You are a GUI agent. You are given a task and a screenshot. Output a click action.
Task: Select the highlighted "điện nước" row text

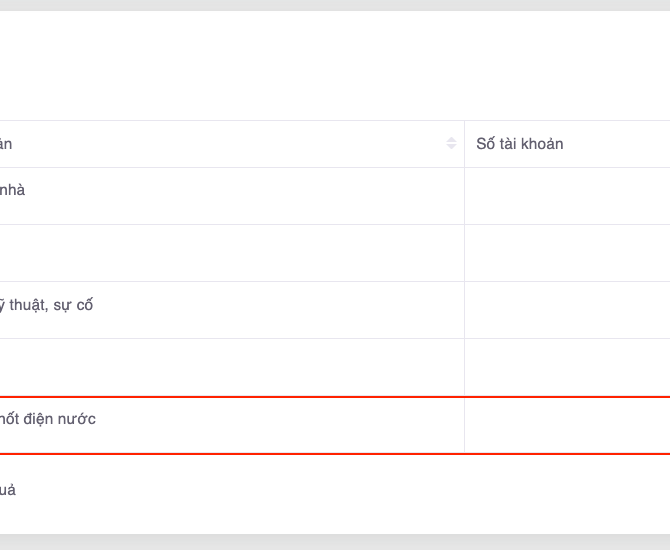point(48,419)
